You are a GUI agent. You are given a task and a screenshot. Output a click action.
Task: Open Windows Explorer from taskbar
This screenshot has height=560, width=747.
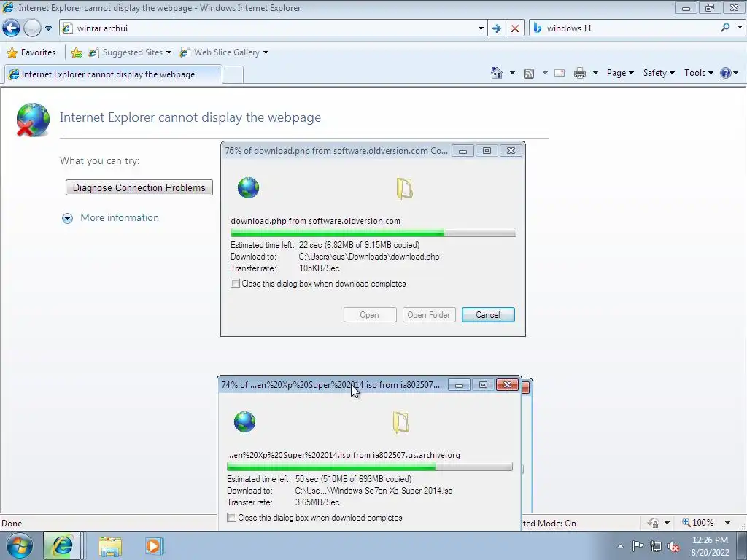click(110, 546)
